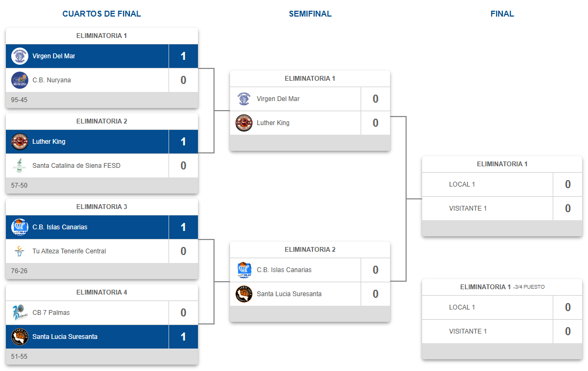The height and width of the screenshot is (371, 588).
Task: Click the CB 7 Palmas team logo
Action: tap(20, 313)
